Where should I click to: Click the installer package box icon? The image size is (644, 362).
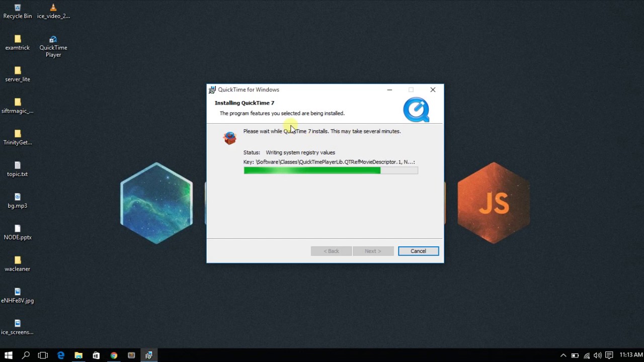click(230, 138)
